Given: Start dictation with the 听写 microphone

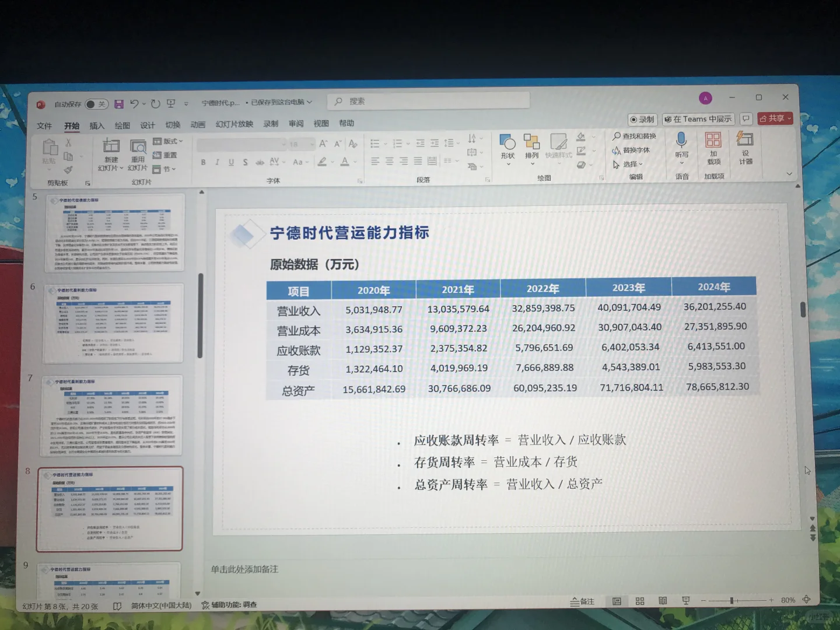Looking at the screenshot, I should pos(681,148).
